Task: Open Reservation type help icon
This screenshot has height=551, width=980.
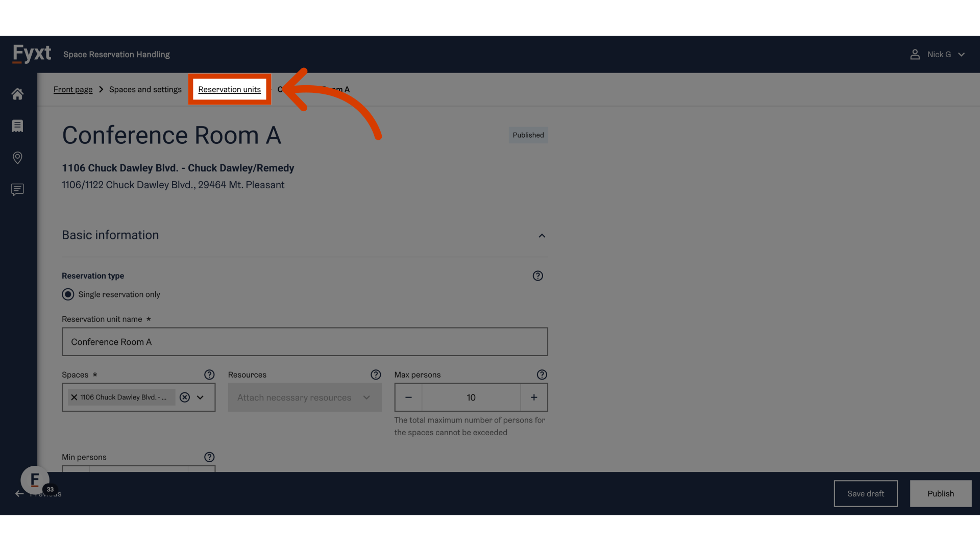Action: coord(537,275)
